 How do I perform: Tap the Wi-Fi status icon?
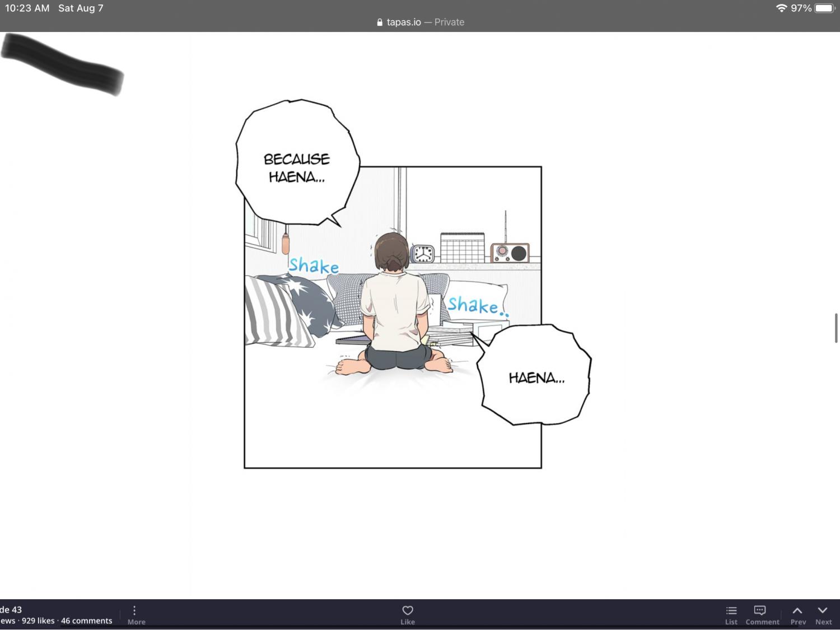pos(781,8)
